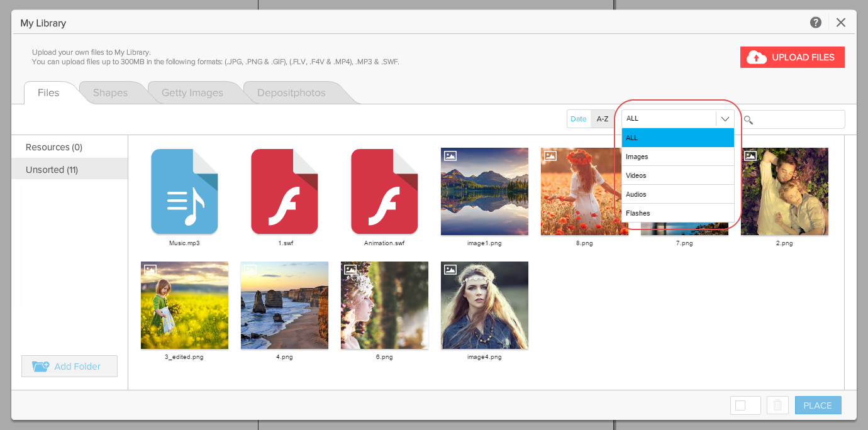The height and width of the screenshot is (430, 868).
Task: Click the search magnifier icon
Action: 748,119
